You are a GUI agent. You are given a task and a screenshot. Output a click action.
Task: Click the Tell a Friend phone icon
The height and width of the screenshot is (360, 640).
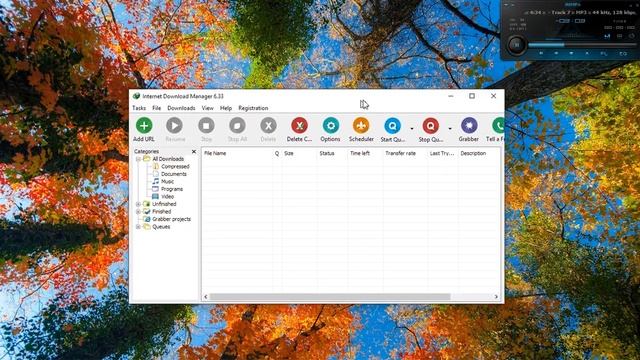coord(498,126)
